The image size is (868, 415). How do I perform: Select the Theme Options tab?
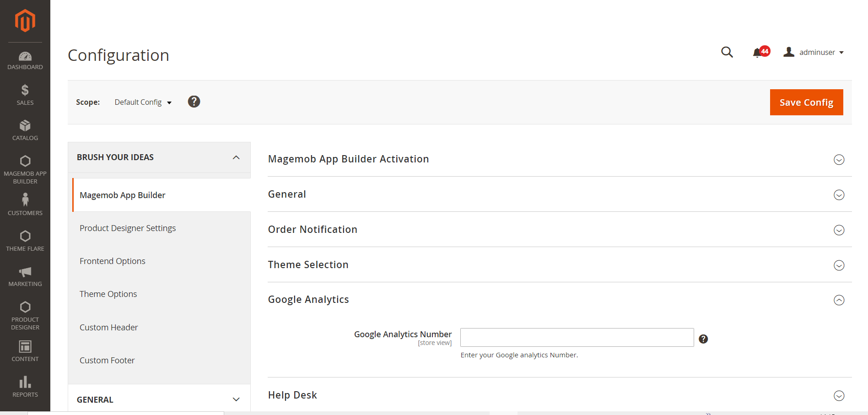pos(108,294)
